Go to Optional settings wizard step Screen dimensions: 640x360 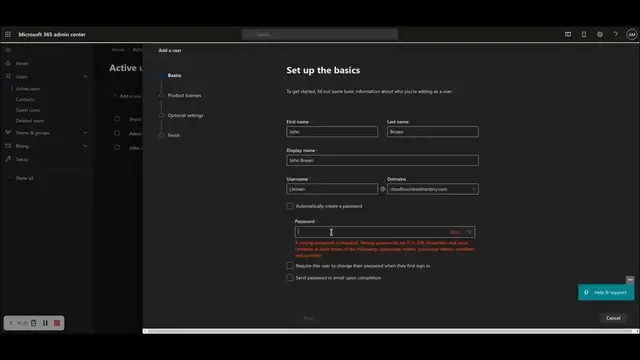tap(185, 115)
